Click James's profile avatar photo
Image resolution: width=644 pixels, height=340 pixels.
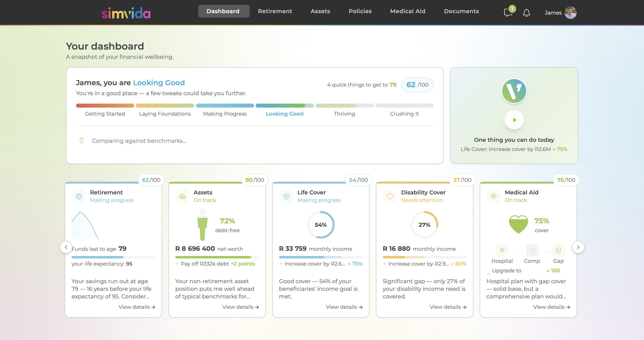pos(571,12)
